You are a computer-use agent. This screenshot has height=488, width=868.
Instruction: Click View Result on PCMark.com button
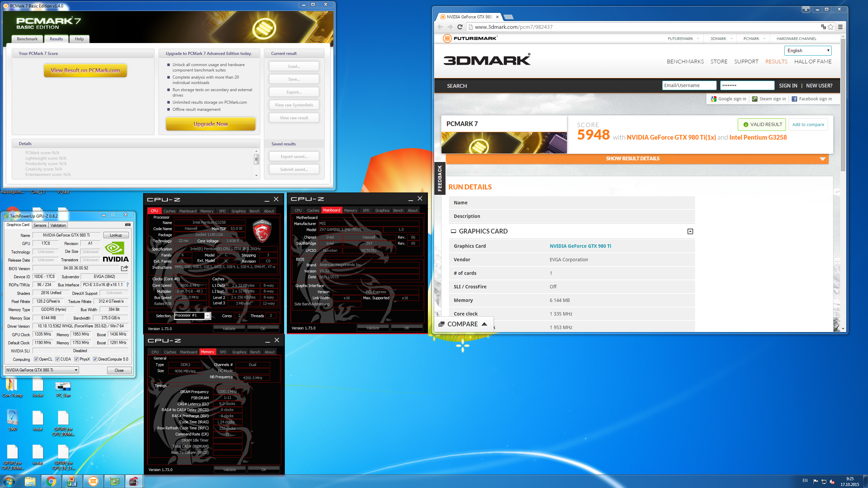point(85,70)
